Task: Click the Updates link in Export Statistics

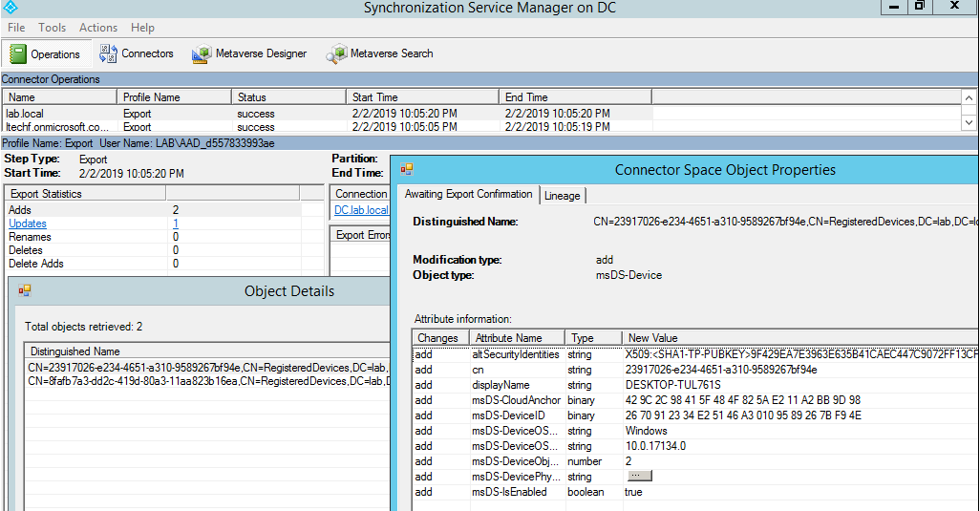Action: [27, 224]
